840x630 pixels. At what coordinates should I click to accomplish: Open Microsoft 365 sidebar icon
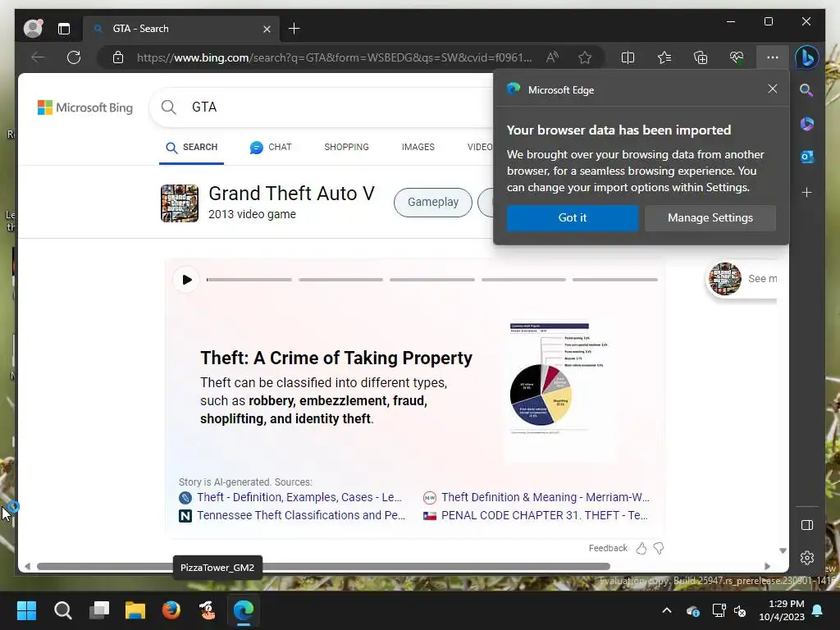(807, 124)
